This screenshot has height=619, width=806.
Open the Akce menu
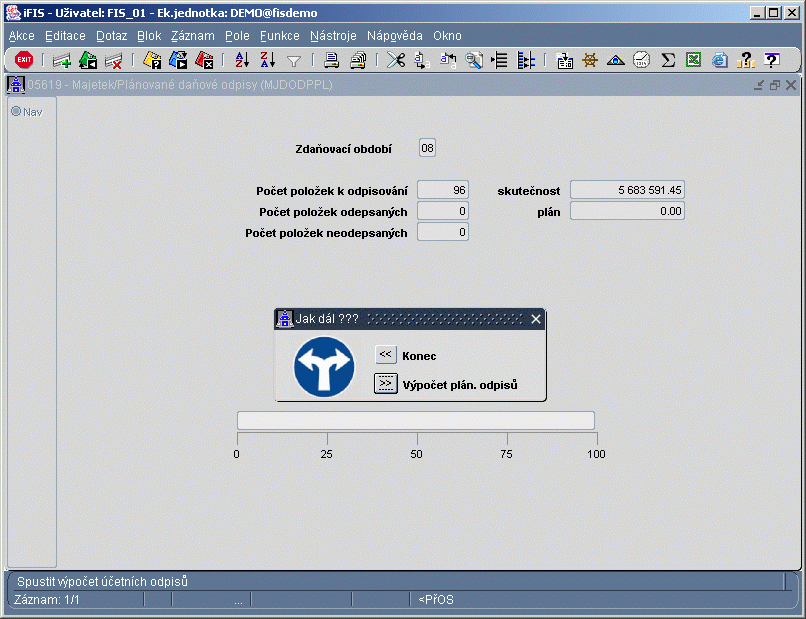(x=22, y=36)
